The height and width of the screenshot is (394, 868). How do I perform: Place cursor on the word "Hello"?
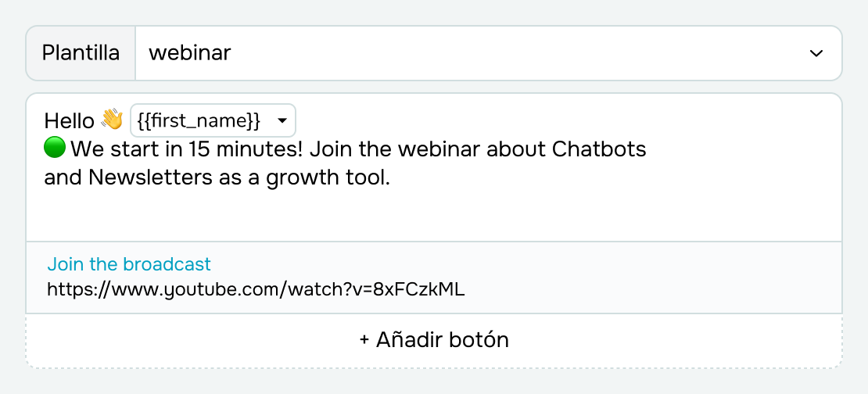[x=69, y=120]
